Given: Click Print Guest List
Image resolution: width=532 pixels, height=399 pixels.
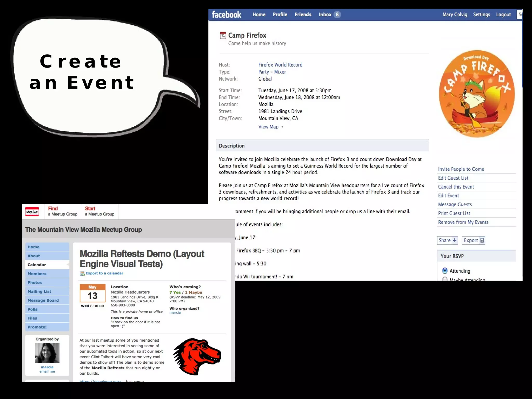Looking at the screenshot, I should tap(454, 213).
